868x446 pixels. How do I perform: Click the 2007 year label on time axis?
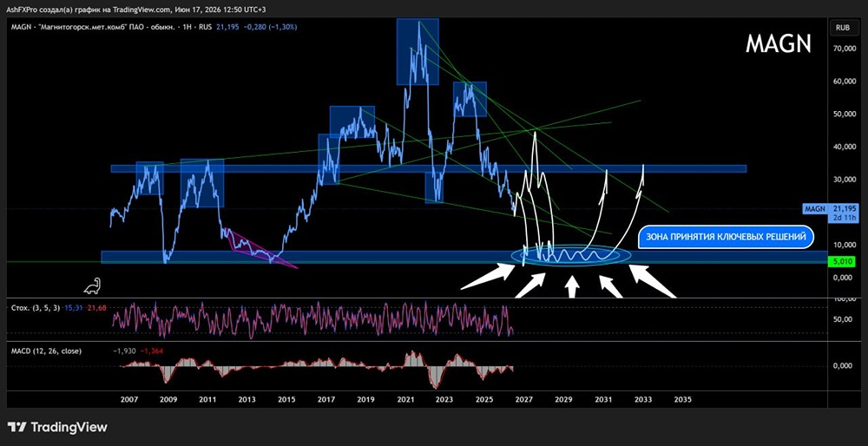click(128, 399)
